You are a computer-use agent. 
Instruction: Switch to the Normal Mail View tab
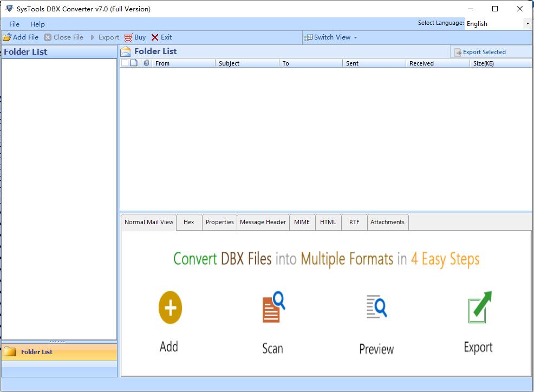(149, 222)
